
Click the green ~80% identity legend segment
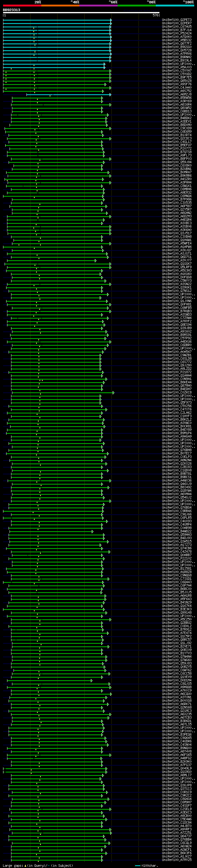(137, 6)
